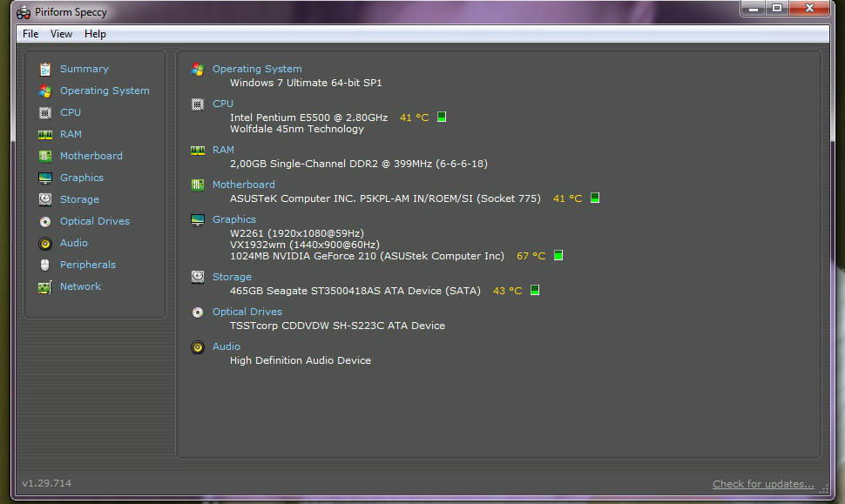The height and width of the screenshot is (504, 845).
Task: Select CPU section in the sidebar
Action: (x=70, y=112)
